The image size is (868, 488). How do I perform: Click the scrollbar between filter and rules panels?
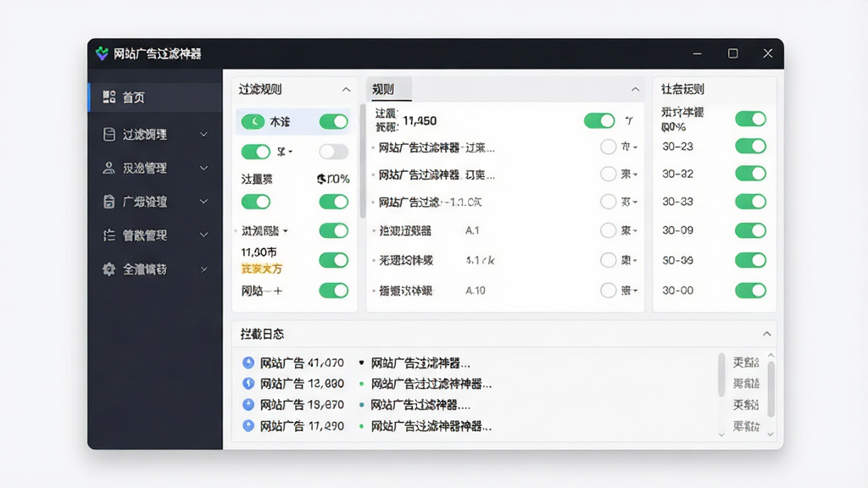pyautogui.click(x=363, y=161)
